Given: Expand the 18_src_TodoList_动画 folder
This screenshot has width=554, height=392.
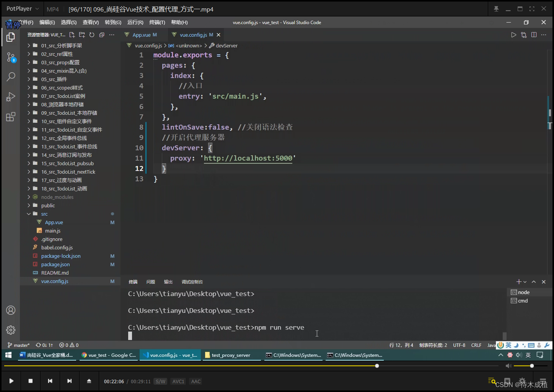Looking at the screenshot, I should pyautogui.click(x=70, y=189).
